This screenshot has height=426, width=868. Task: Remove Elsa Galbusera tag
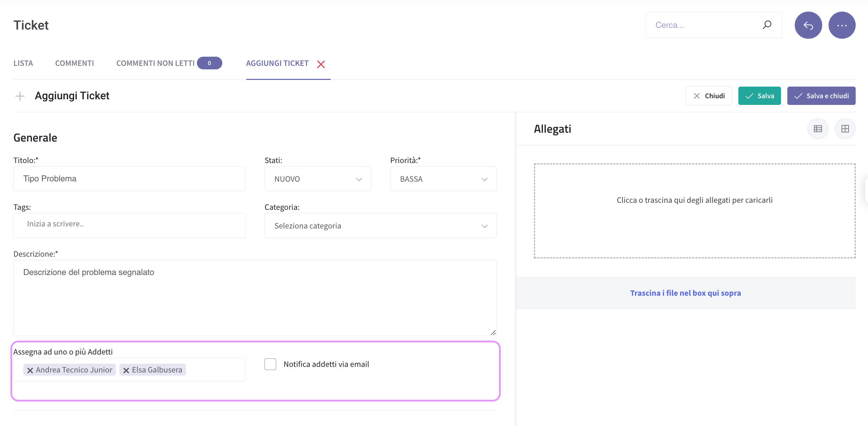[126, 370]
